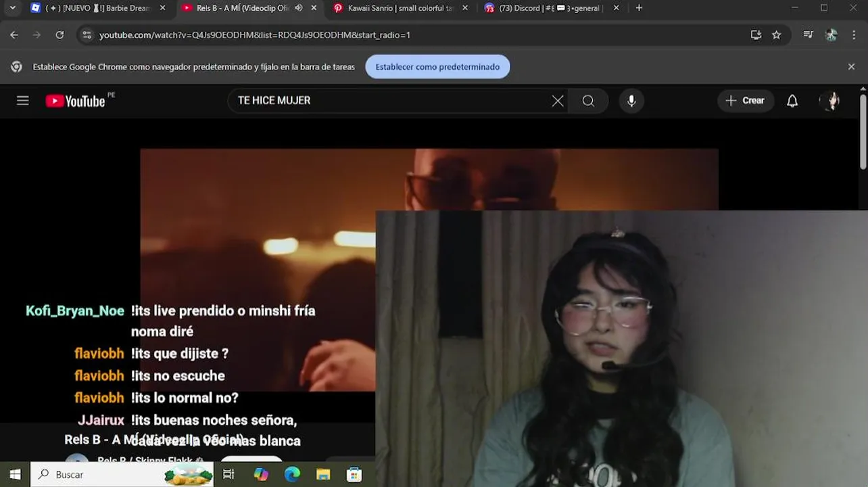Image resolution: width=868 pixels, height=487 pixels.
Task: Launch Microsoft Edge from the taskbar
Action: coord(292,475)
